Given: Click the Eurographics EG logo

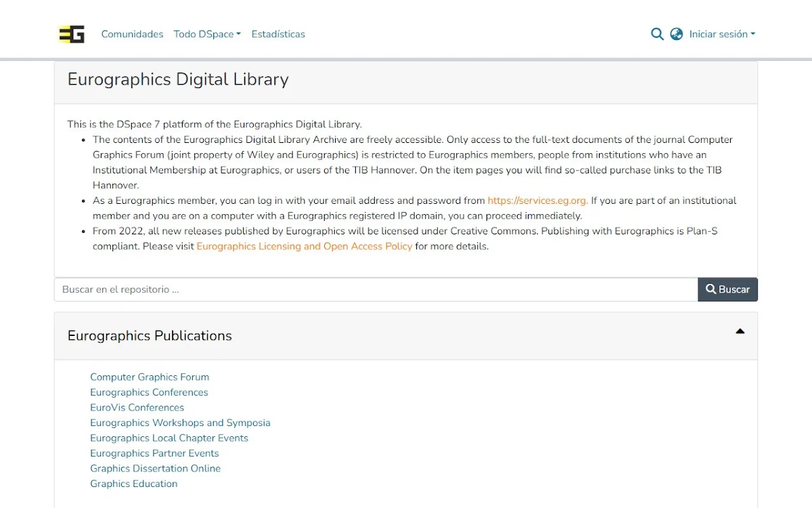Looking at the screenshot, I should [x=71, y=34].
